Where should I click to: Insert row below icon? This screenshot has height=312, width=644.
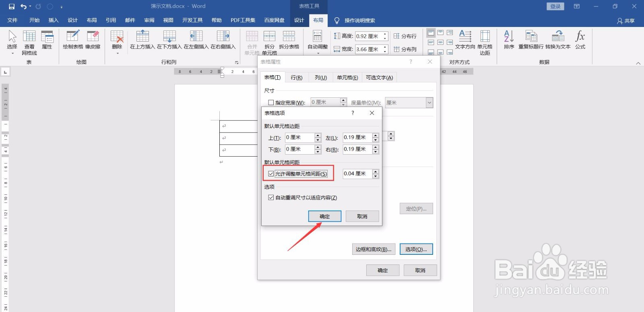click(169, 40)
